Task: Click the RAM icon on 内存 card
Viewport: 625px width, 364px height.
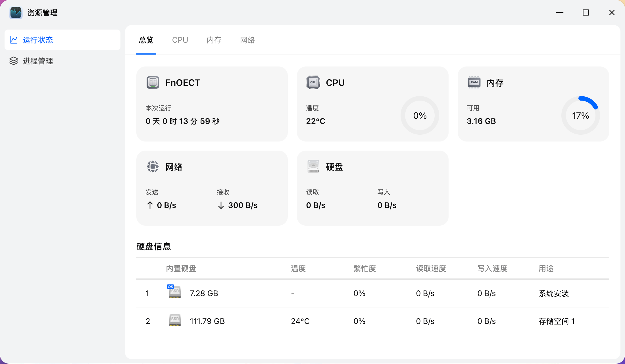Action: point(474,82)
